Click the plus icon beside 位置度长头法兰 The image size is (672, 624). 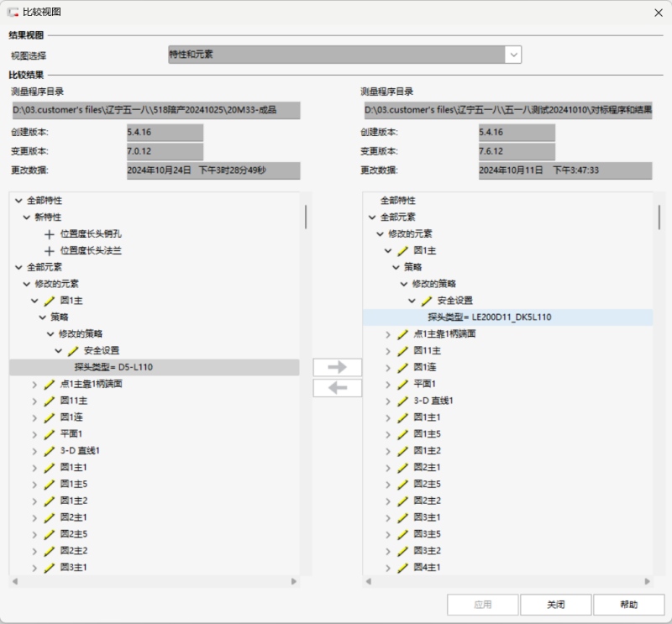pyautogui.click(x=50, y=251)
